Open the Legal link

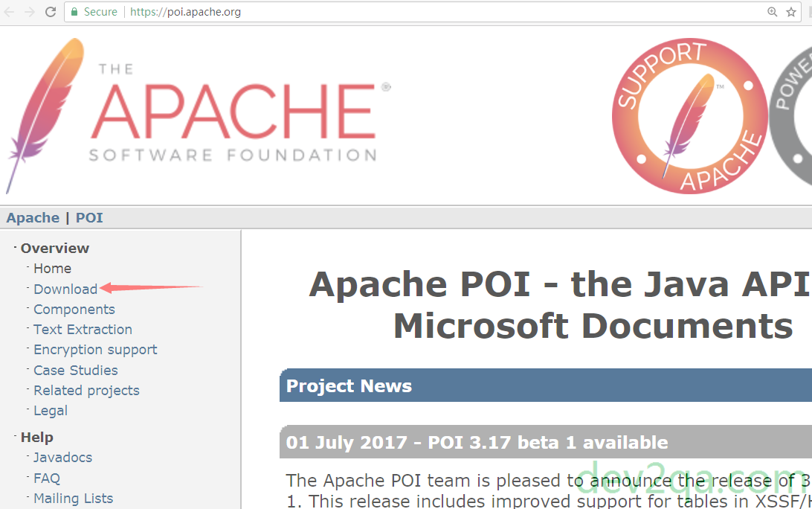pos(51,411)
